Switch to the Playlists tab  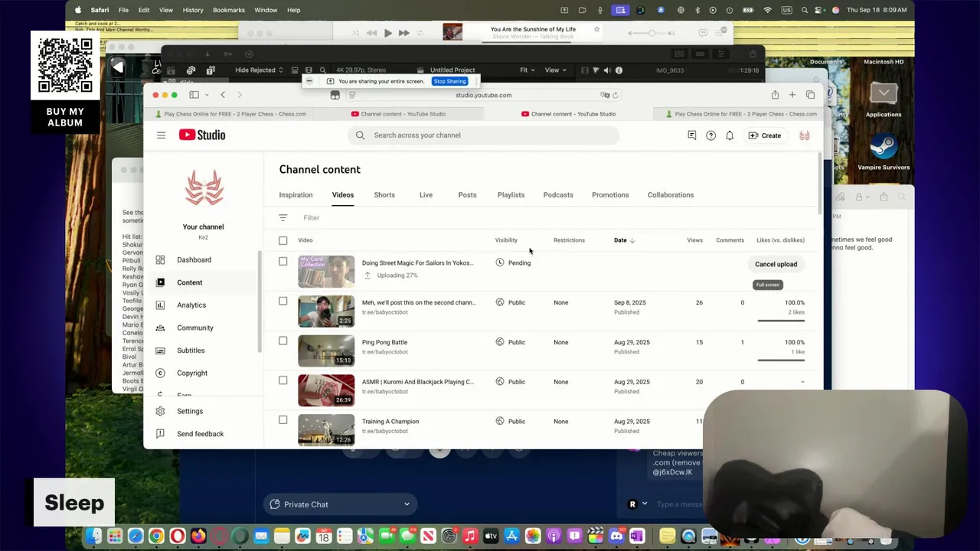pos(511,194)
